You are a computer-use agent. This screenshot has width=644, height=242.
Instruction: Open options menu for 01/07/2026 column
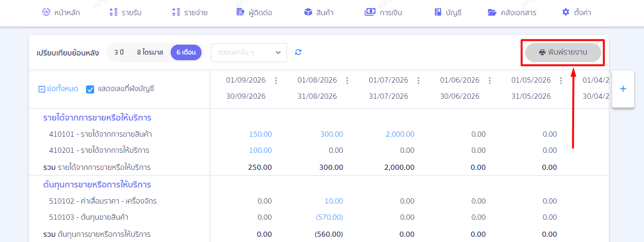tap(418, 81)
